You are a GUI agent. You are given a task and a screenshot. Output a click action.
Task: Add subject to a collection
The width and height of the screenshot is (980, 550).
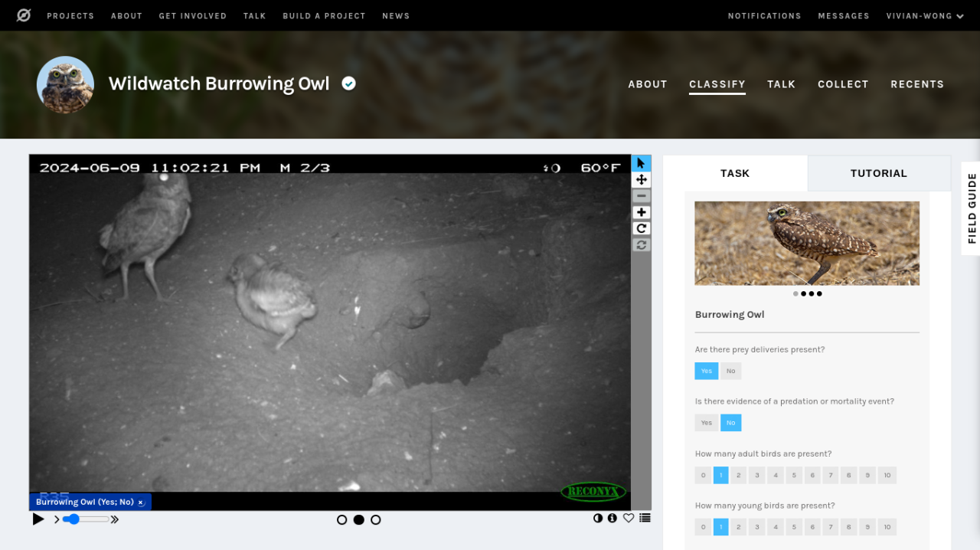pyautogui.click(x=645, y=518)
